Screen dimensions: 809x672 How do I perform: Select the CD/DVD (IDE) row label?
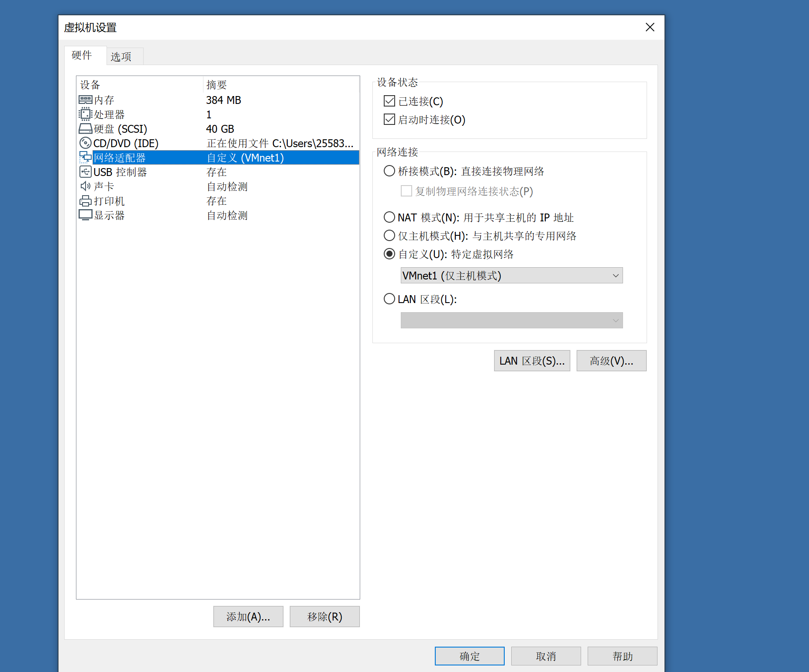click(x=126, y=143)
